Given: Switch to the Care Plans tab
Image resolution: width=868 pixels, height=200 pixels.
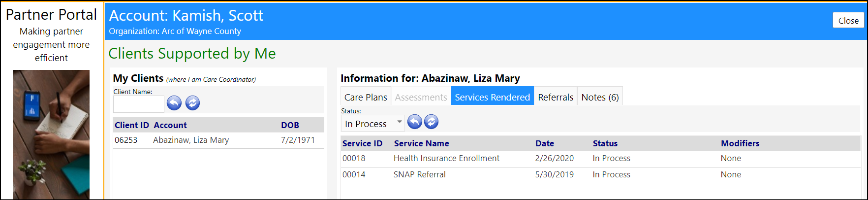Looking at the screenshot, I should (366, 97).
